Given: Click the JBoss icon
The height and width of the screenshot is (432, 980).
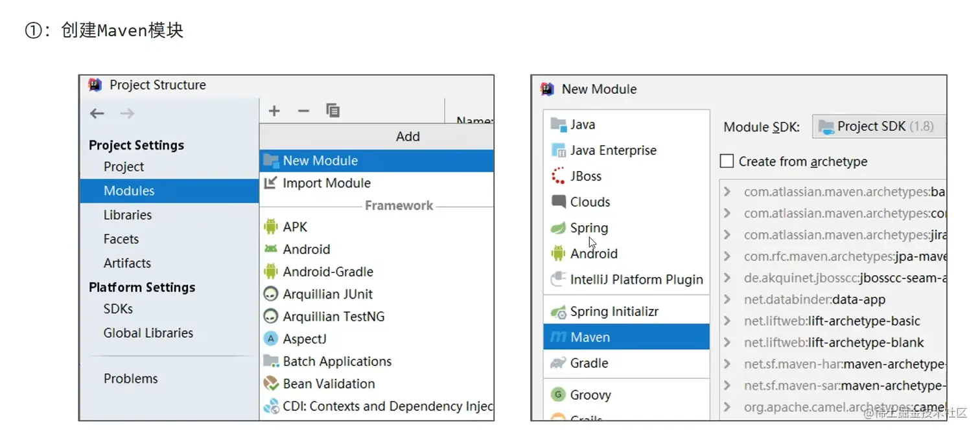Looking at the screenshot, I should coord(558,176).
